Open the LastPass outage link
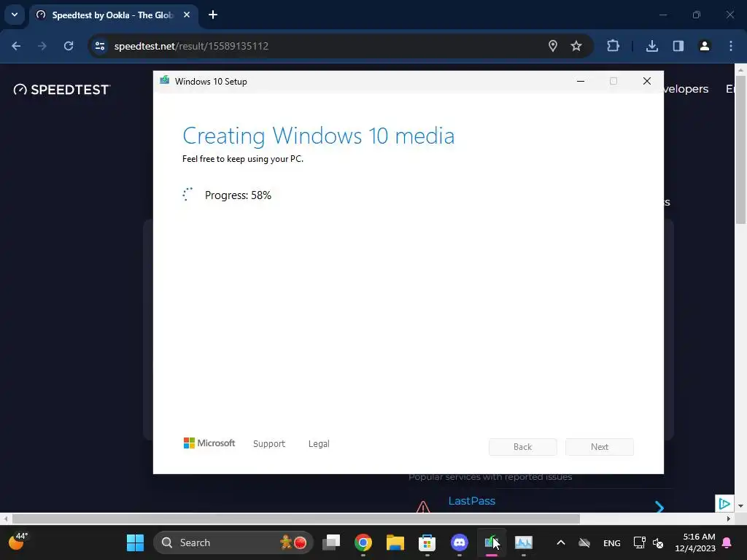Viewport: 747px width, 560px height. point(472,501)
